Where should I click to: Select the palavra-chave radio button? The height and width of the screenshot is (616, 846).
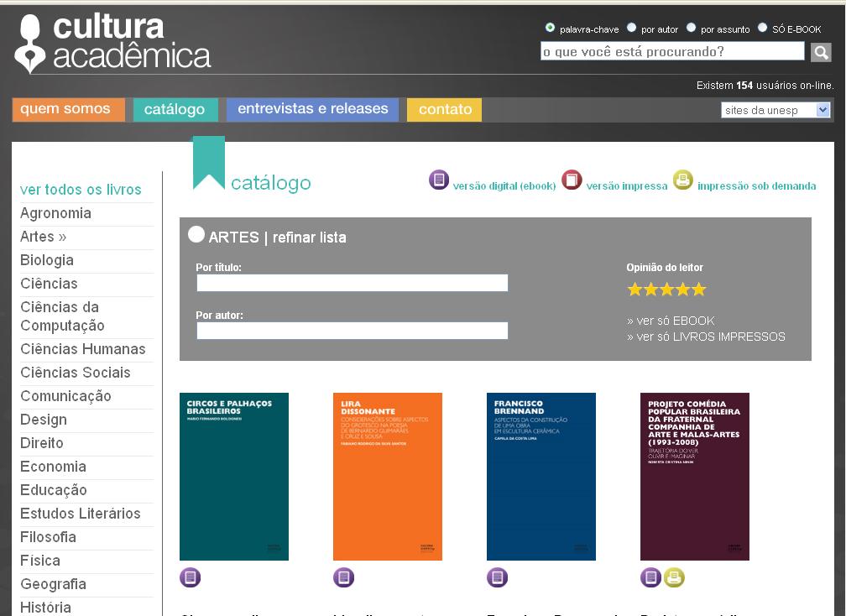[550, 28]
